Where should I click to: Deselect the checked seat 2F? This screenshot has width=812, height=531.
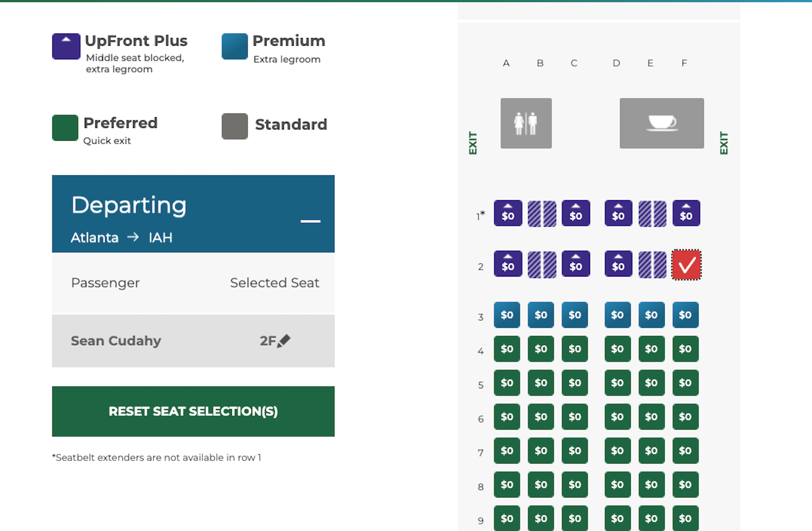pyautogui.click(x=686, y=263)
